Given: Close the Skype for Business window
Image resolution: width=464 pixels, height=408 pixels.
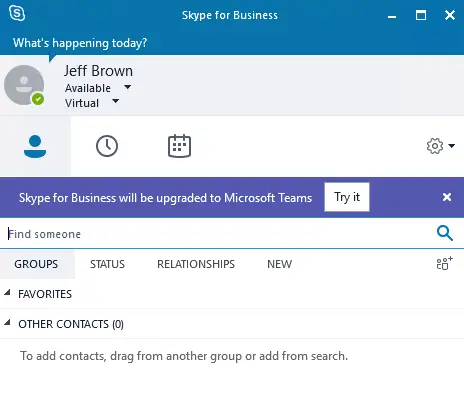Looking at the screenshot, I should point(450,15).
